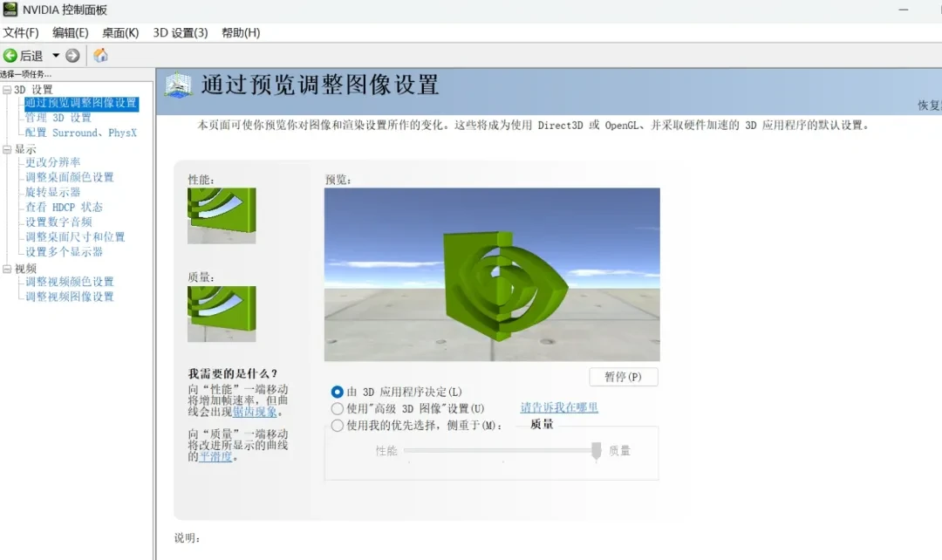The width and height of the screenshot is (942, 560).
Task: Select 由 3D 应用程序决定(L) radio button
Action: pos(337,392)
